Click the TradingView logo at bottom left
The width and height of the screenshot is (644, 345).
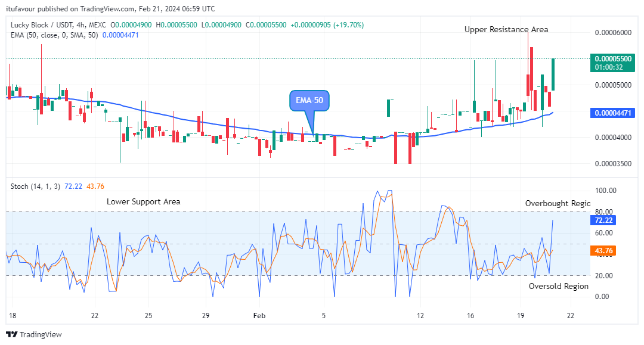pos(34,334)
